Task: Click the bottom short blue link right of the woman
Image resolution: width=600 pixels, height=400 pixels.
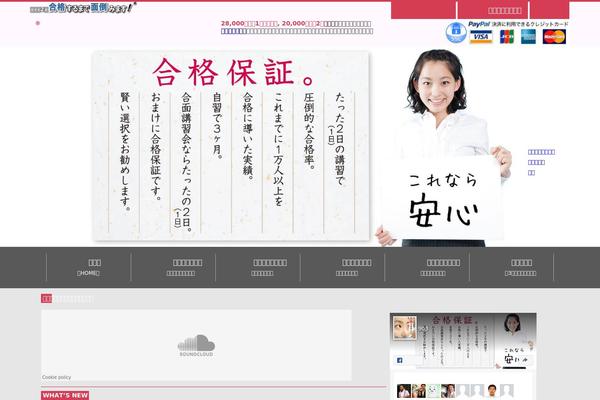Action: 531,173
